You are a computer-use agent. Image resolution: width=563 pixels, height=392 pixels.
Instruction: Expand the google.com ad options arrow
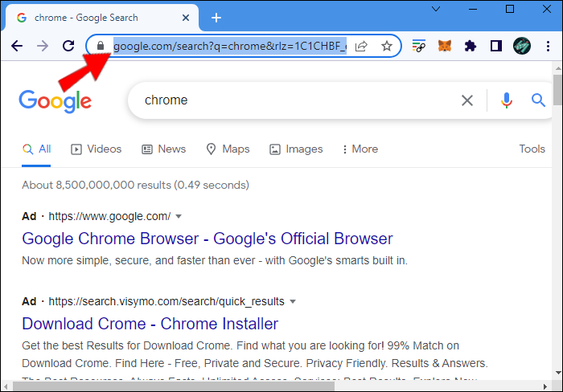coord(179,216)
